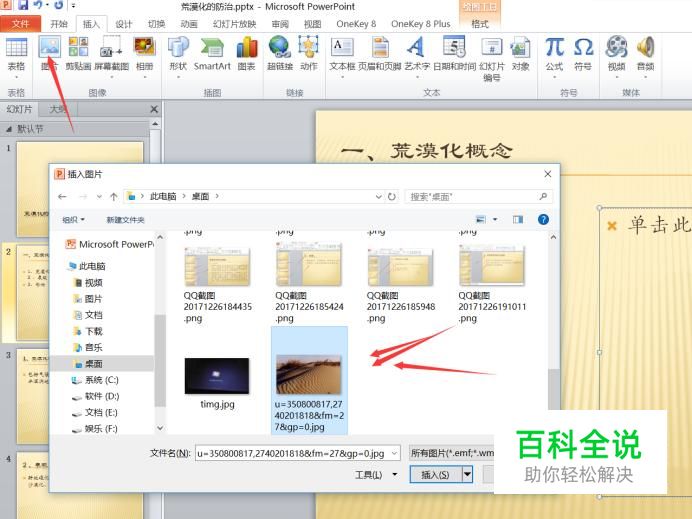Collapse 默认节 section in slide pane

[x=9, y=129]
